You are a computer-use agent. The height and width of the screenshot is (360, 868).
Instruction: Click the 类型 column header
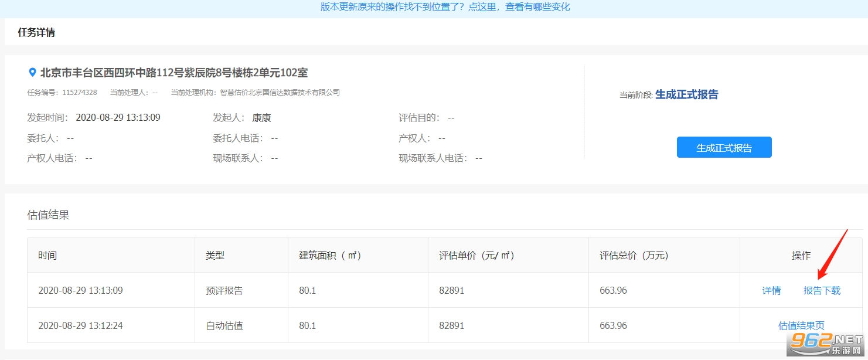pos(215,255)
